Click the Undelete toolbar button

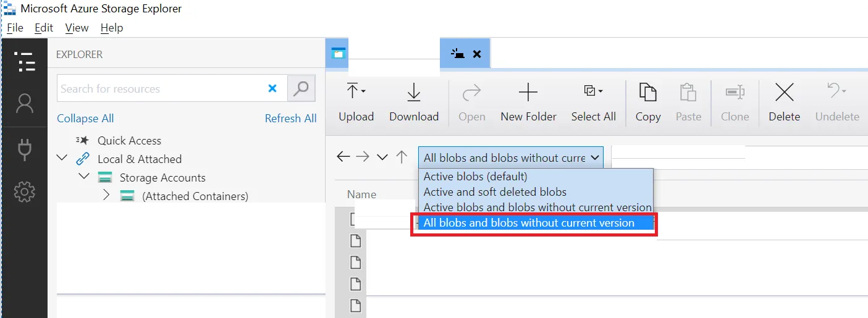pos(837,103)
